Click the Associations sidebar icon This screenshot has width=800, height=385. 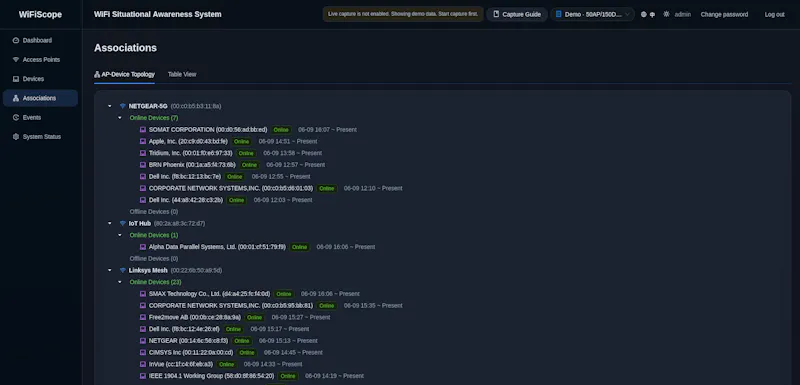pyautogui.click(x=16, y=98)
